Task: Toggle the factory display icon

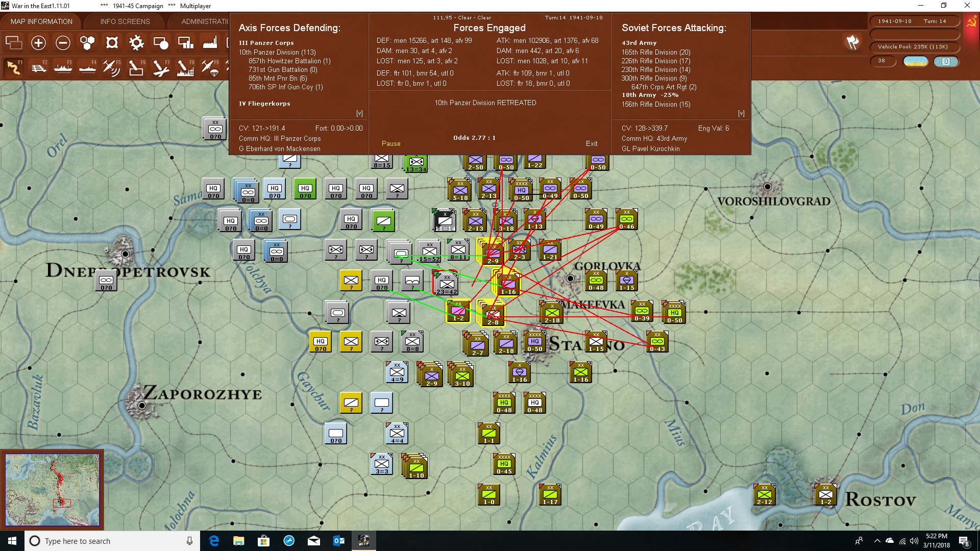Action: (x=210, y=43)
